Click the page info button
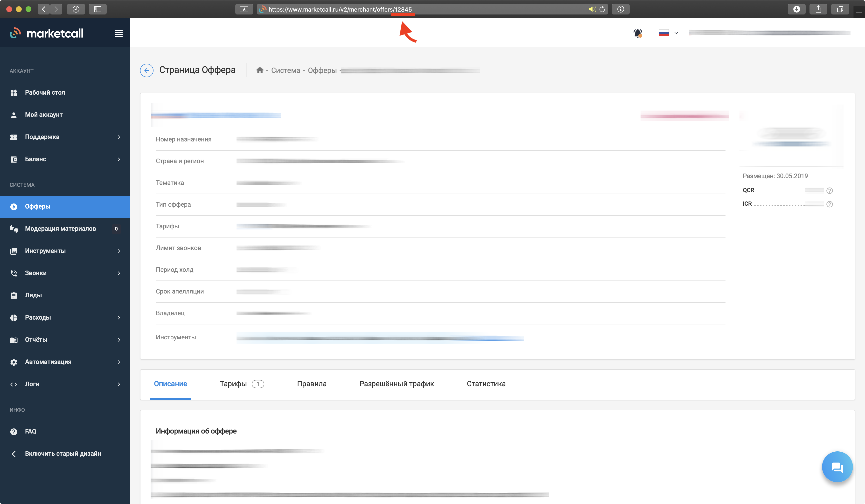 click(x=621, y=9)
